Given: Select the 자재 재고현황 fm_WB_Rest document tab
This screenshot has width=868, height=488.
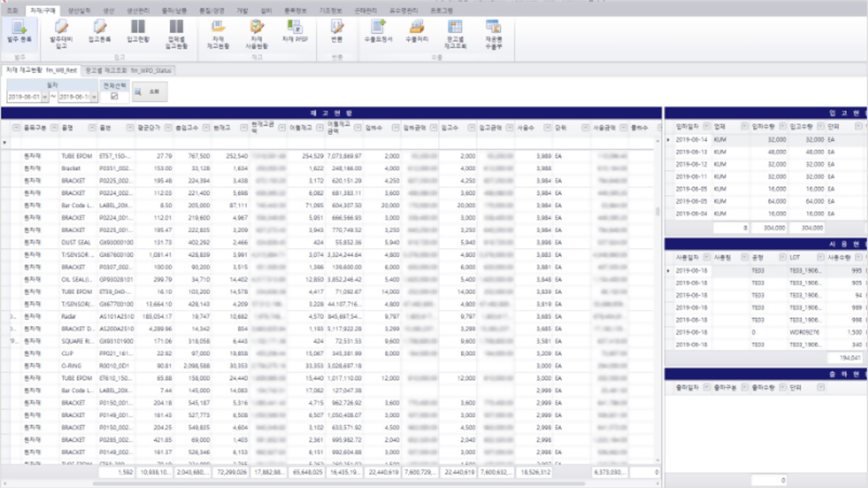Looking at the screenshot, I should [41, 70].
